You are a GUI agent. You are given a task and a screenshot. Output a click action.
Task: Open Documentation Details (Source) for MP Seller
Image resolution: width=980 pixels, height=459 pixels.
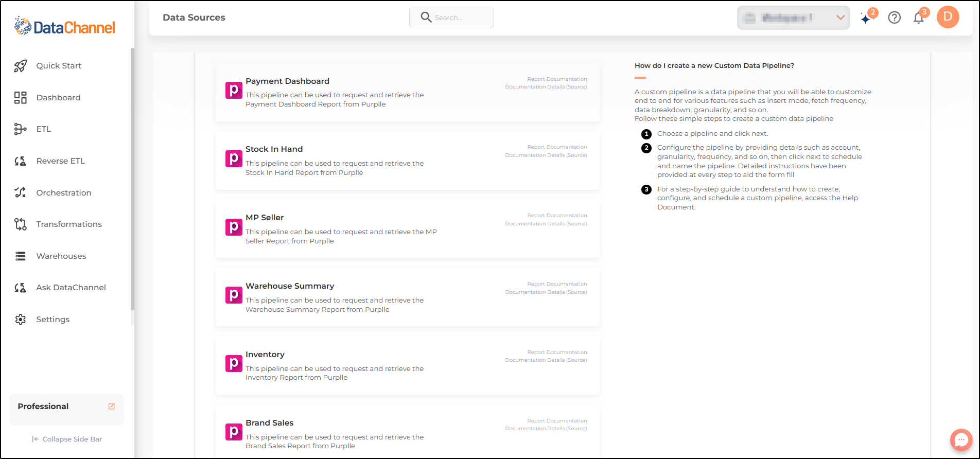click(x=546, y=224)
